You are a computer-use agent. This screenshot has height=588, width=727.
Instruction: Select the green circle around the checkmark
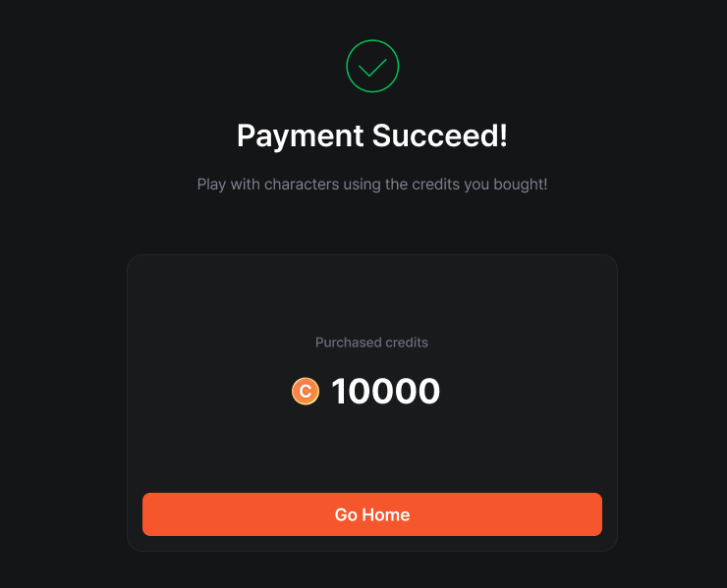pyautogui.click(x=372, y=42)
